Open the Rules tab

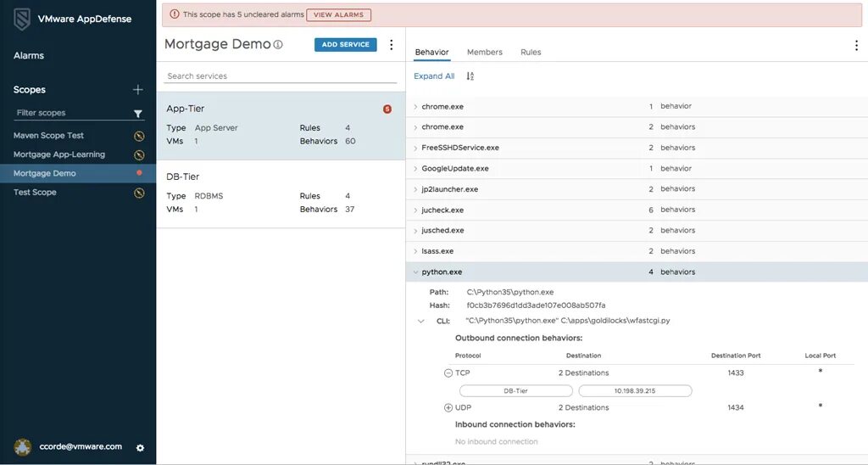531,52
